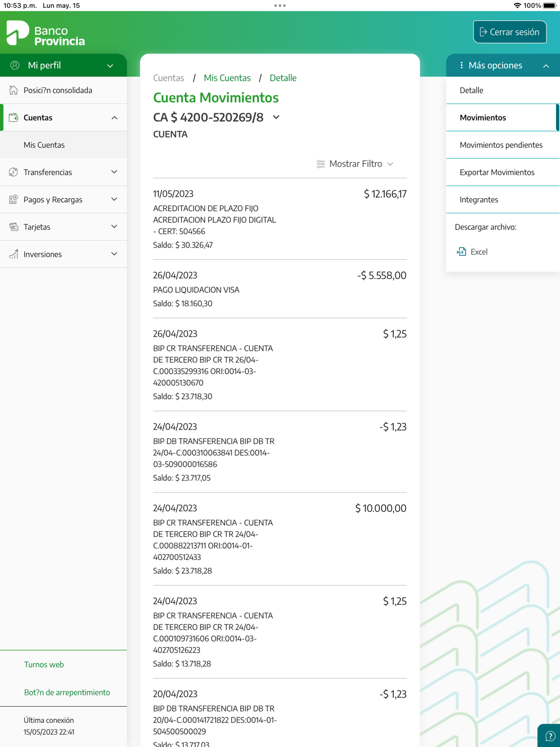Open the Integrantes option

tap(503, 199)
